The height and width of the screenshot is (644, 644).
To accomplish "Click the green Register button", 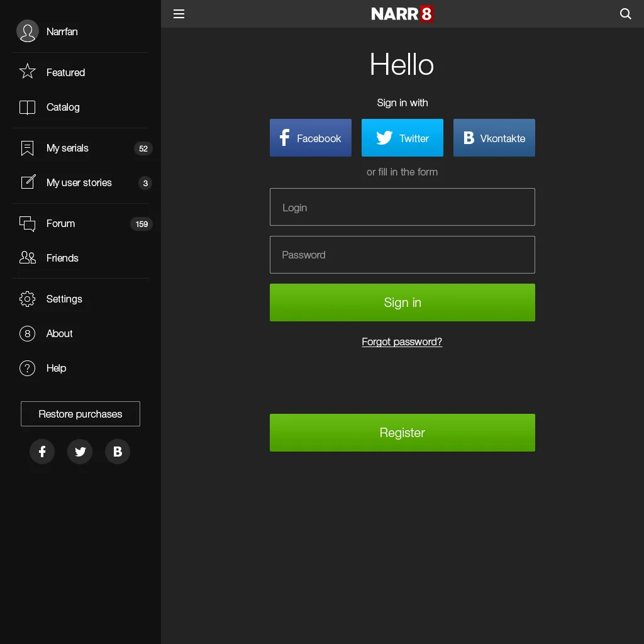I will 402,433.
